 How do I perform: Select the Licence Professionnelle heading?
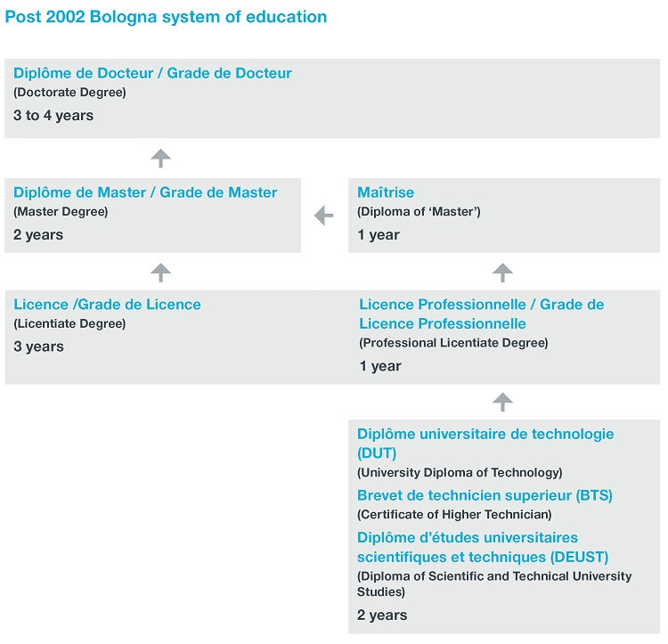481,314
